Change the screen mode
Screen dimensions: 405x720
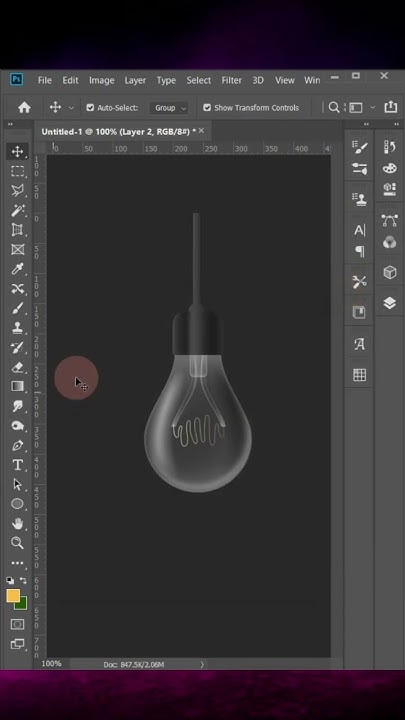click(x=17, y=644)
